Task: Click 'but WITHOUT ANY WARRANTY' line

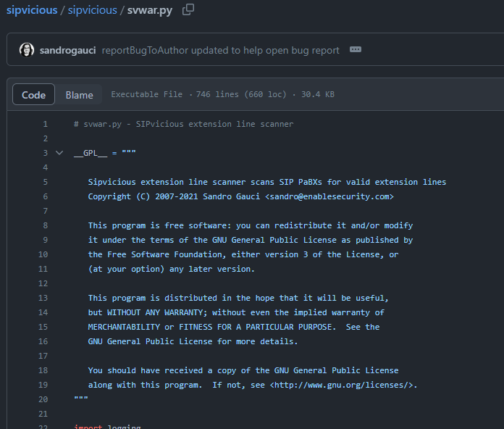Action: pos(236,312)
